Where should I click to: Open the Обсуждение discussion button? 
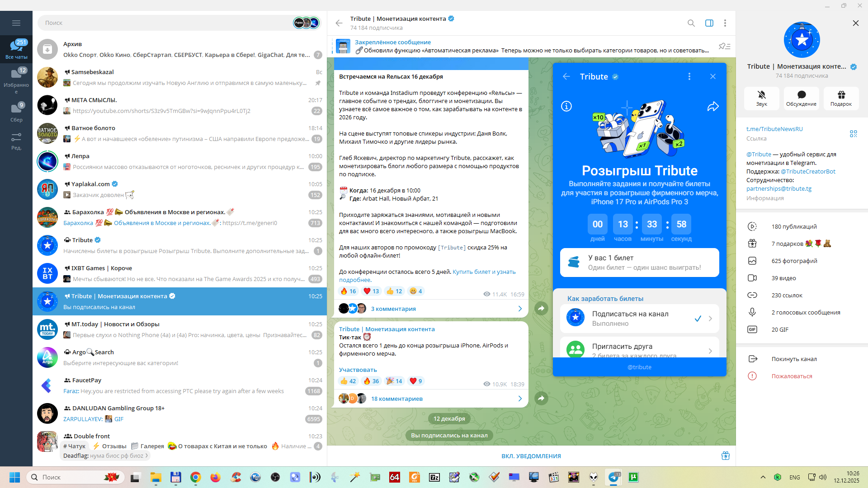point(801,98)
